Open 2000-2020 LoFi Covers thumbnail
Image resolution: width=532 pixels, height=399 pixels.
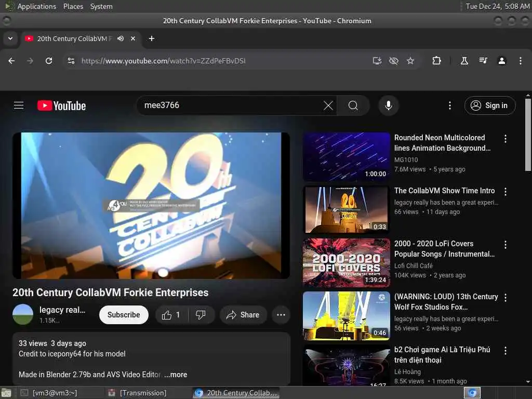point(347,262)
